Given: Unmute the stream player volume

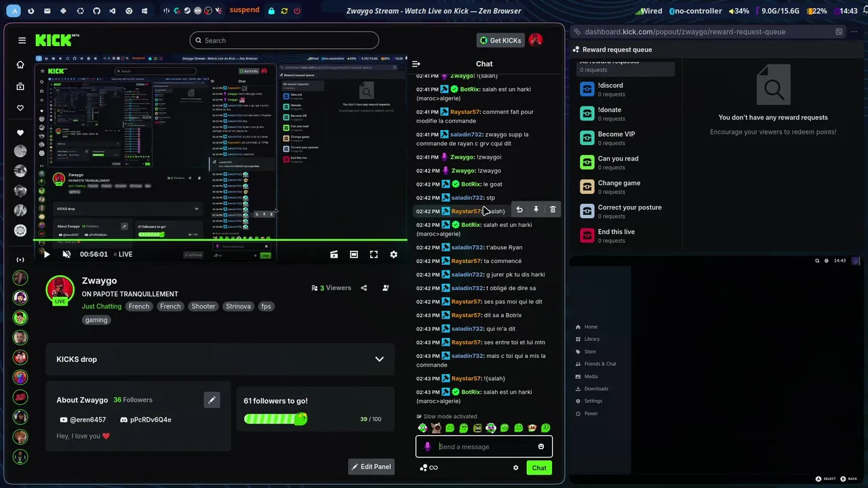Looking at the screenshot, I should click(66, 254).
